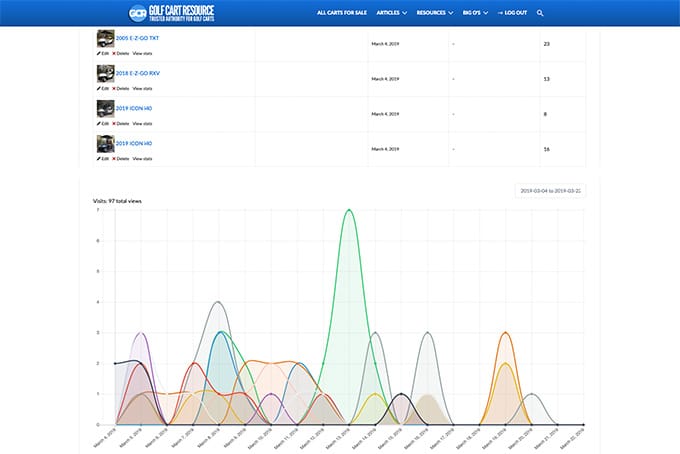Viewport: 680px width, 454px height.
Task: Edit the ICON i40 listing with 16 views
Action: [x=102, y=158]
